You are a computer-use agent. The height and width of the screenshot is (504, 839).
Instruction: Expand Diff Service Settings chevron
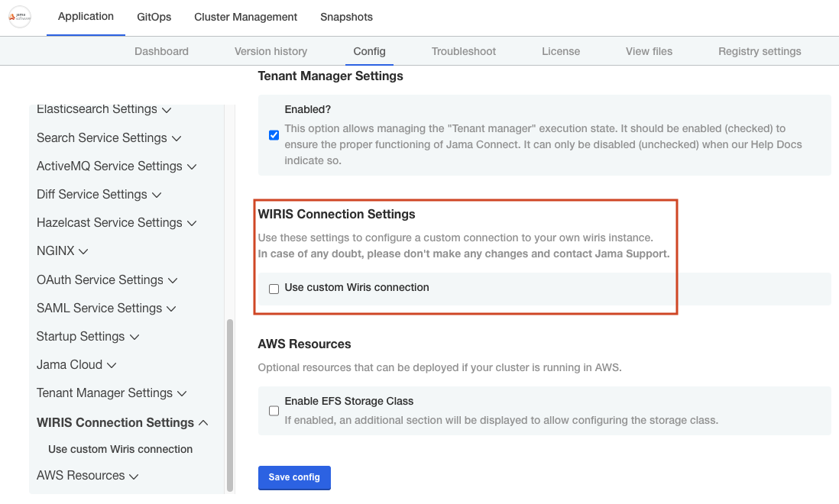(157, 195)
